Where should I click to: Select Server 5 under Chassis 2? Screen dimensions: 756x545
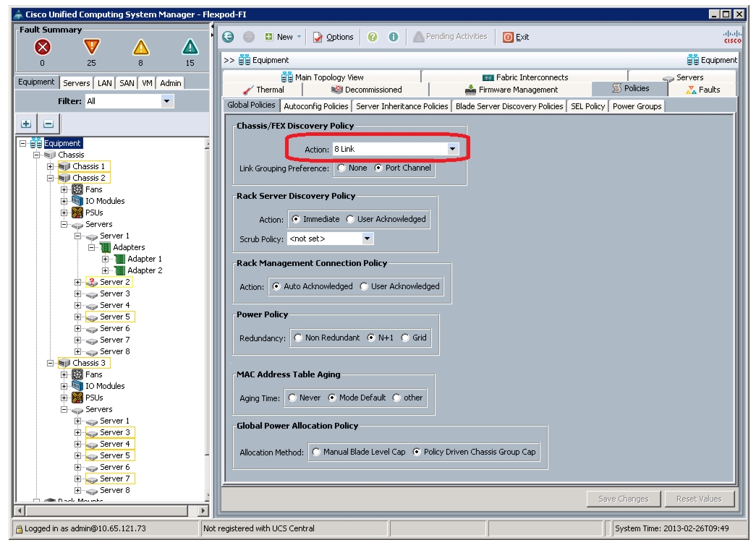pos(115,317)
